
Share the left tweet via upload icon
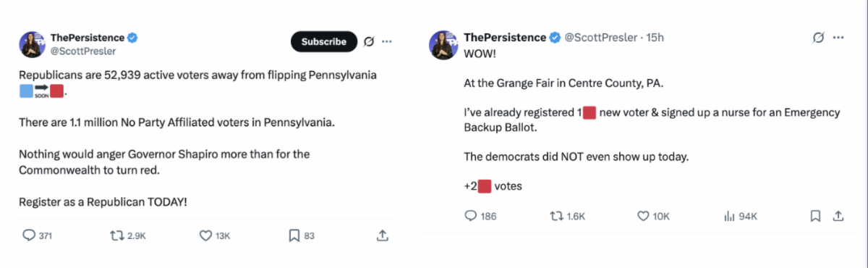383,235
